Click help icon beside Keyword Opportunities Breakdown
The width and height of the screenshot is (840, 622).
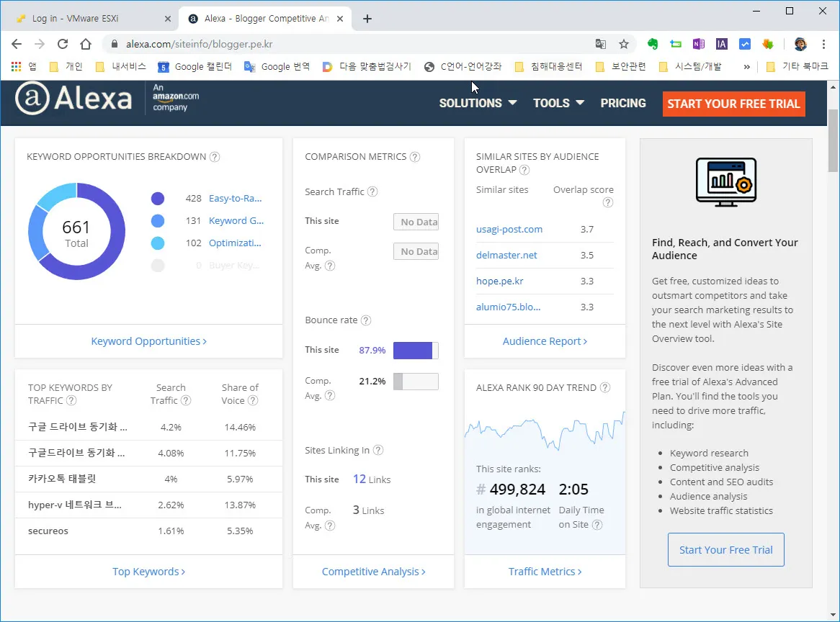215,157
